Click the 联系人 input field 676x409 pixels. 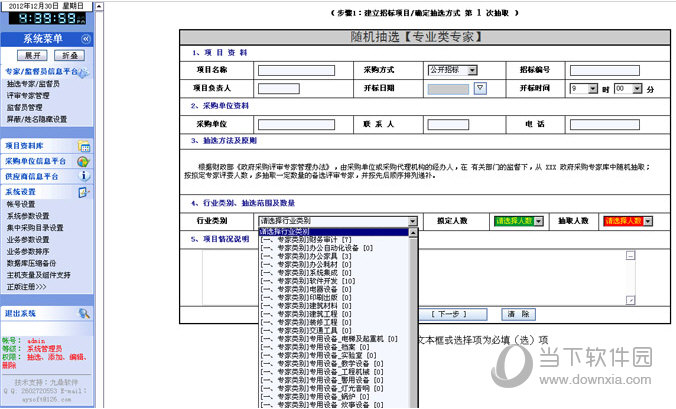point(448,125)
